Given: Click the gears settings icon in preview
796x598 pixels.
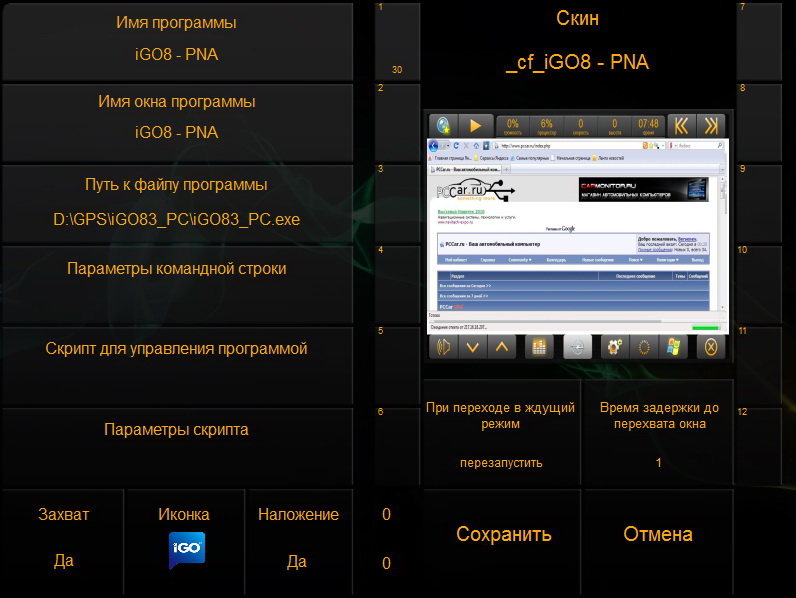Looking at the screenshot, I should click(612, 347).
